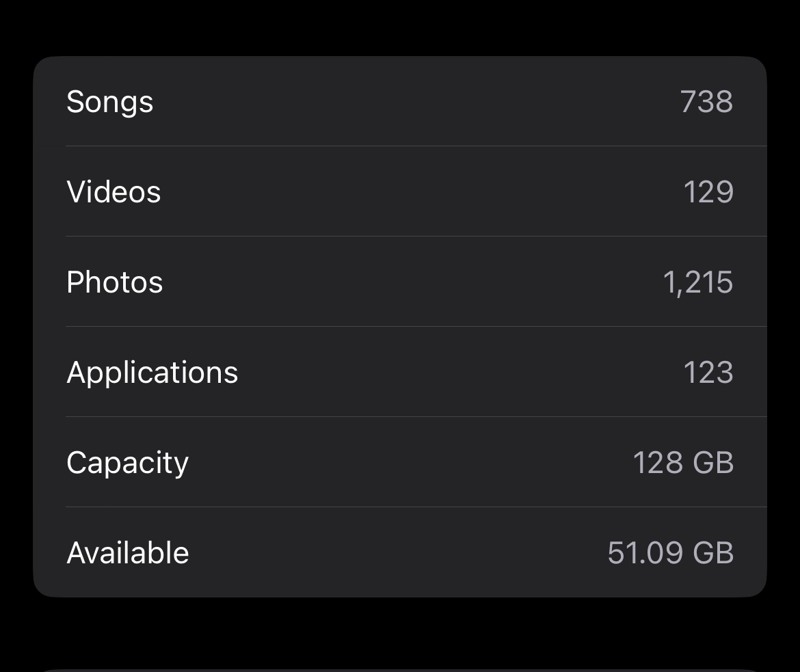Select the Available label
Viewport: 800px width, 672px height.
127,553
